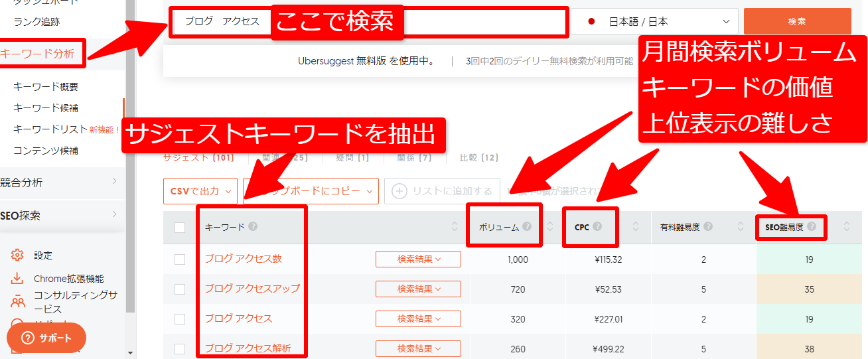The height and width of the screenshot is (359, 868).
Task: Click the help icon beside ボリューム header
Action: [x=527, y=226]
